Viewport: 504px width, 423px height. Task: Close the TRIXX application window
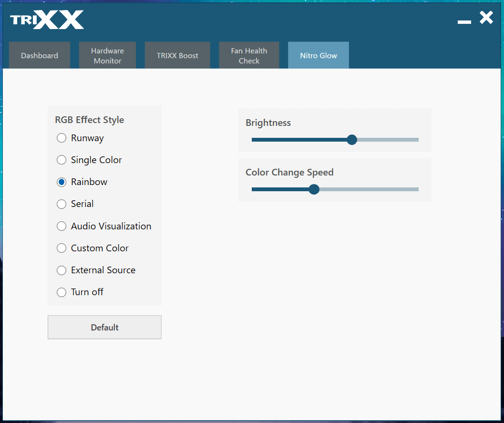point(486,17)
